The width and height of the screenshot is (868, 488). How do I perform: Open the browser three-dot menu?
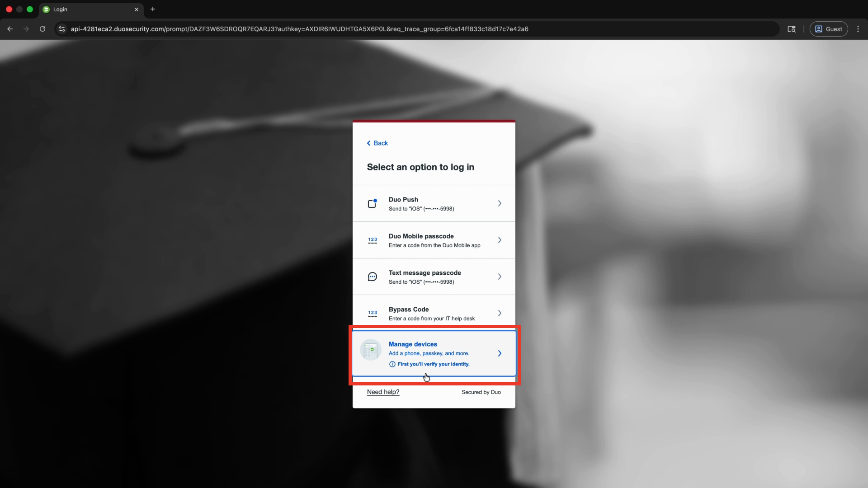pyautogui.click(x=858, y=29)
